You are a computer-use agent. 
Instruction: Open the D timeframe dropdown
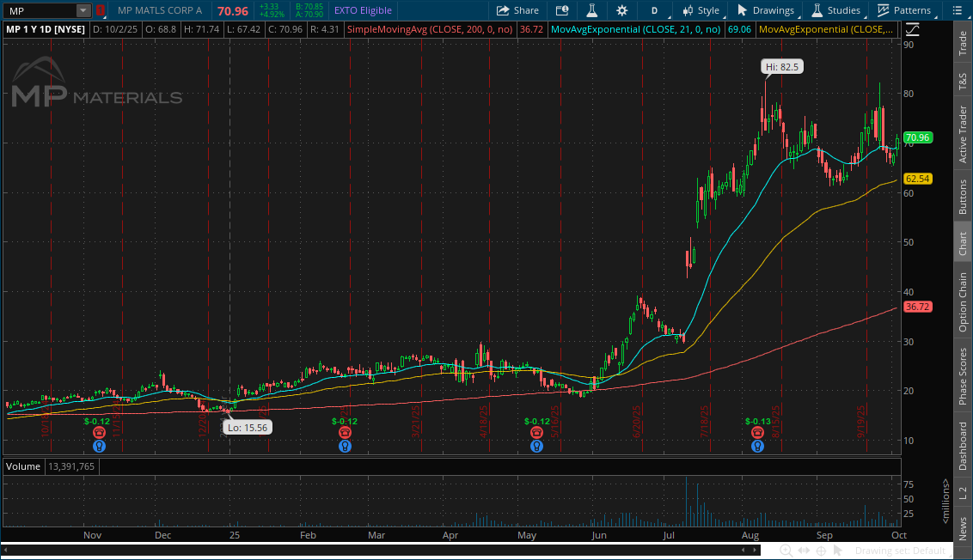656,10
